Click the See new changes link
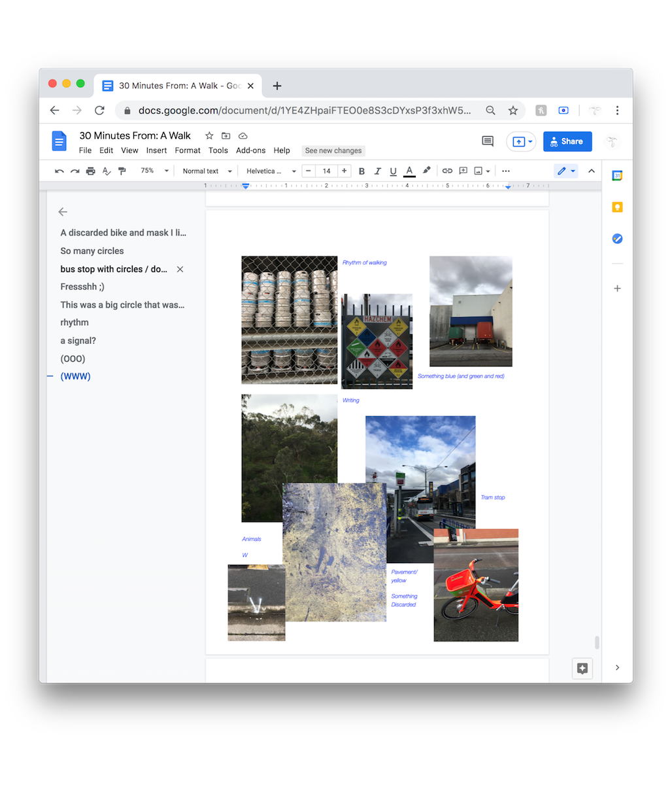The image size is (672, 785). (x=333, y=150)
